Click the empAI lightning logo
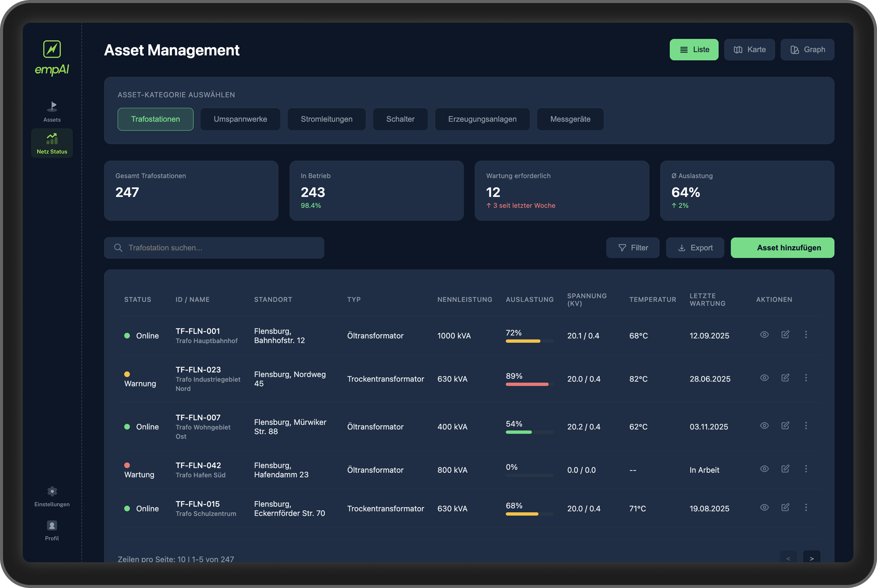 (x=52, y=49)
